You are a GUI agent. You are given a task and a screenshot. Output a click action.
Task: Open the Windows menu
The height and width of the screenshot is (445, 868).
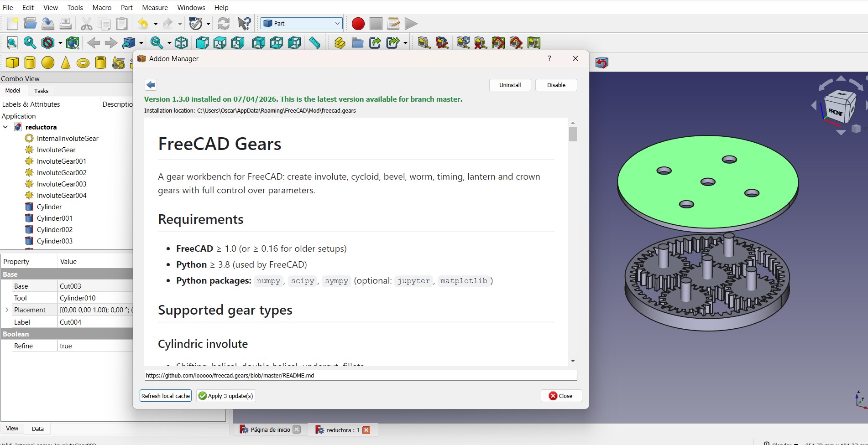point(191,8)
